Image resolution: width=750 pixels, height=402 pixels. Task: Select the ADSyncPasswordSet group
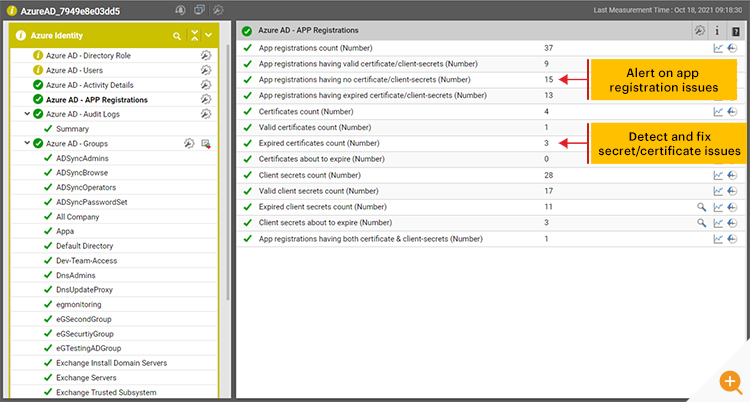tap(92, 202)
